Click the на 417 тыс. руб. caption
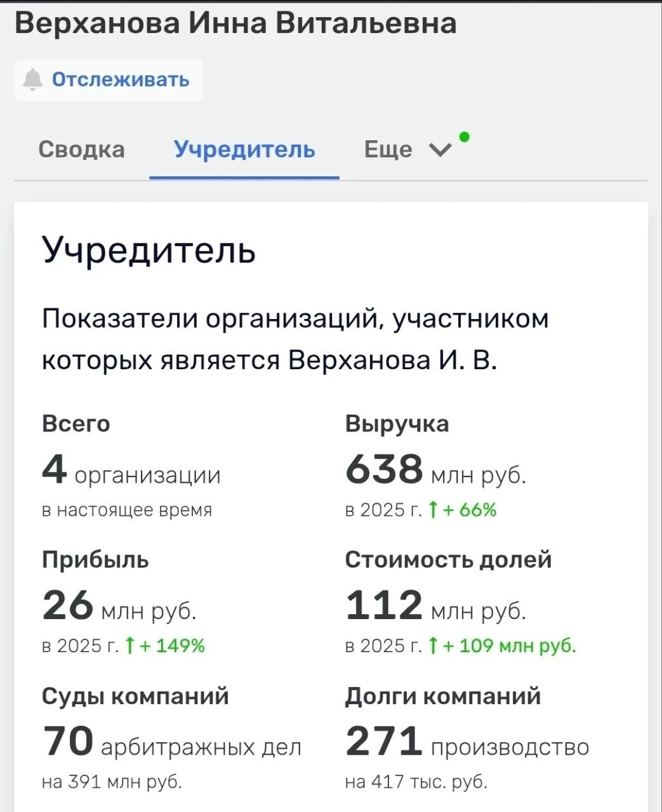 [x=416, y=782]
